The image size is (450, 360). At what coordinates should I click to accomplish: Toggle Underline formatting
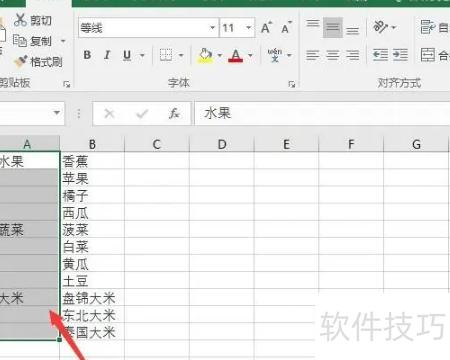(x=127, y=55)
